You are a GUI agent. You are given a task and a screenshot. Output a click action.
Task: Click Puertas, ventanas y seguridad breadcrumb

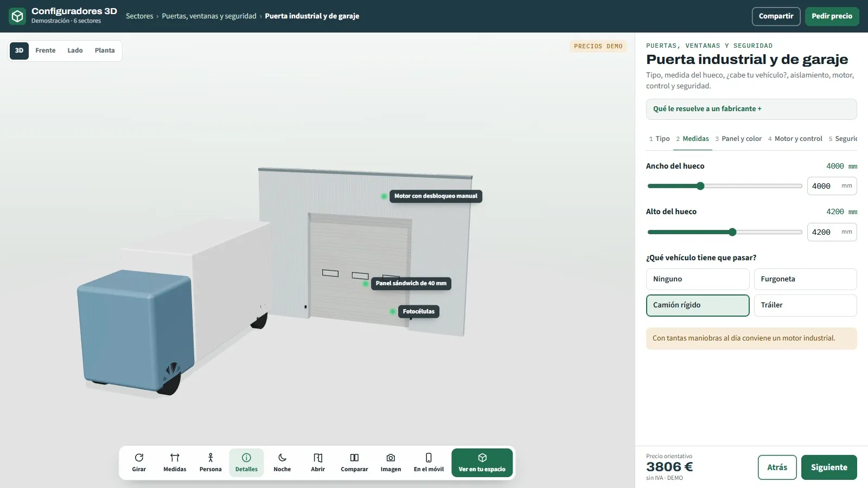(x=209, y=16)
